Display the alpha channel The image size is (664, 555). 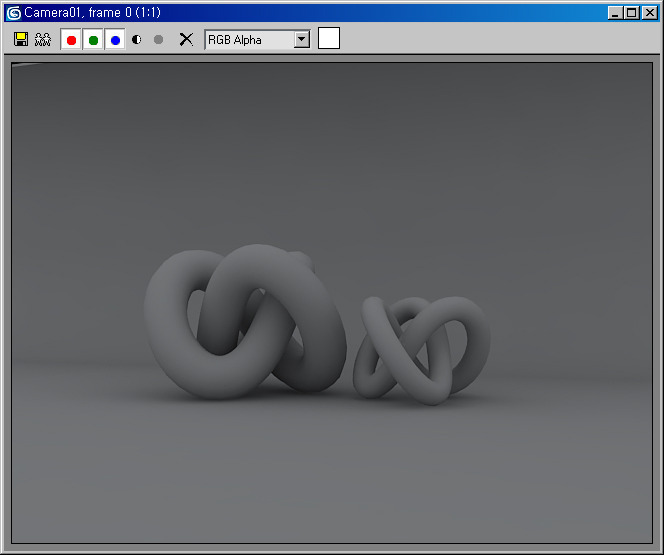point(136,40)
